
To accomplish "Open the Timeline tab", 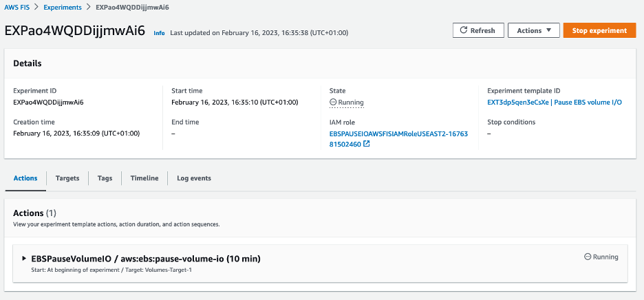I will click(x=144, y=178).
